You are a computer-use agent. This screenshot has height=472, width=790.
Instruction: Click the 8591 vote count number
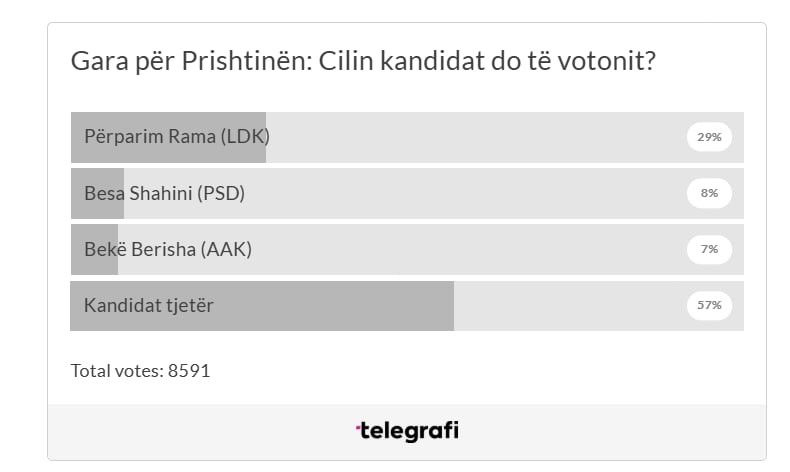coord(189,371)
